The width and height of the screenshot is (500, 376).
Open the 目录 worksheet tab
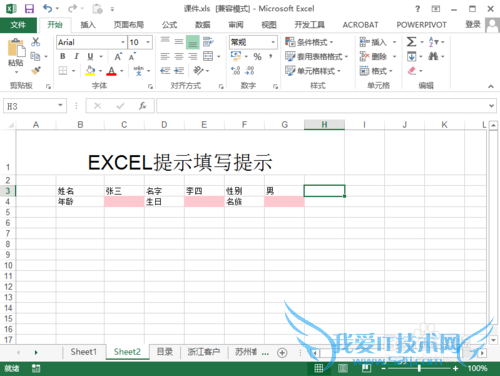click(165, 352)
